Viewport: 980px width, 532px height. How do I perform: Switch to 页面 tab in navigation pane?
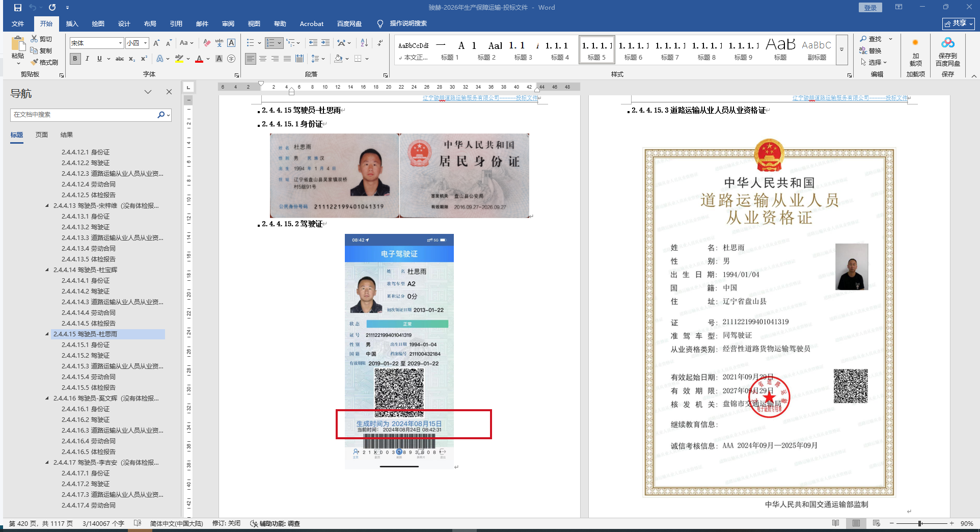pyautogui.click(x=42, y=135)
